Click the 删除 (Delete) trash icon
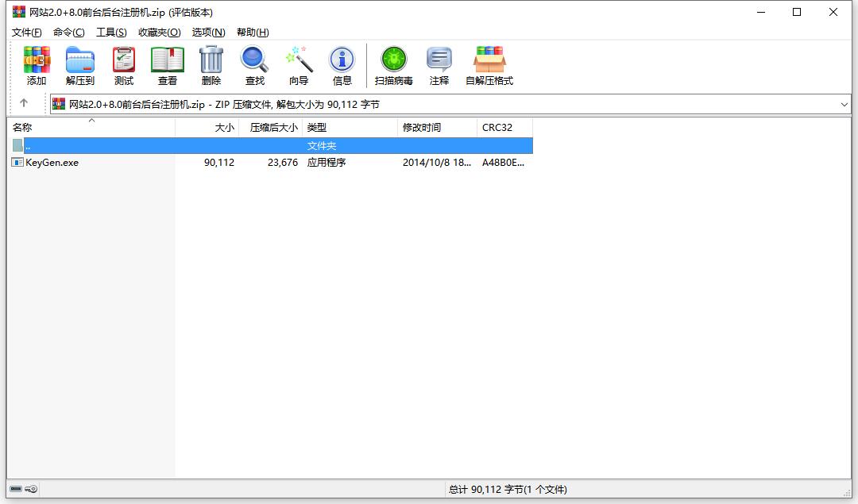The height and width of the screenshot is (504, 858). click(x=211, y=65)
